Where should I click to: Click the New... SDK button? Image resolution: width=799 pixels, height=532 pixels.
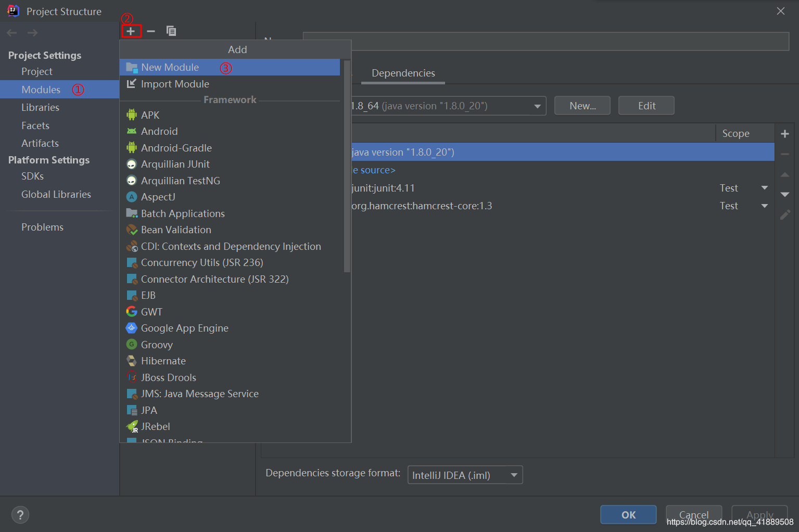coord(582,106)
